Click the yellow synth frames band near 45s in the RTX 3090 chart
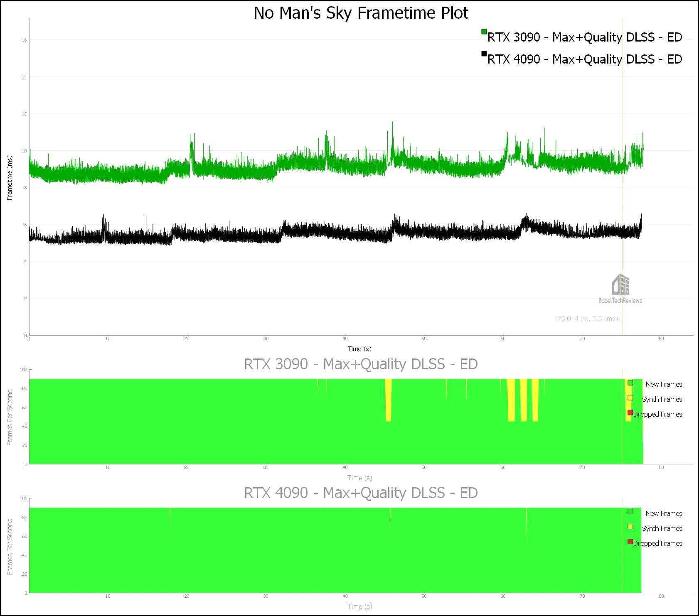Screen dimensions: 699x616 (388, 400)
